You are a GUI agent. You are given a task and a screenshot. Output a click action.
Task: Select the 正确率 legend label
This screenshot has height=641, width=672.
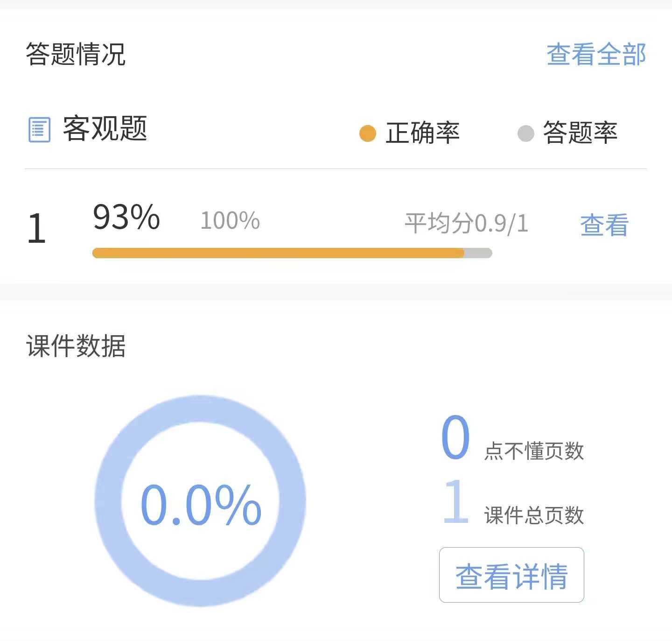[x=422, y=133]
